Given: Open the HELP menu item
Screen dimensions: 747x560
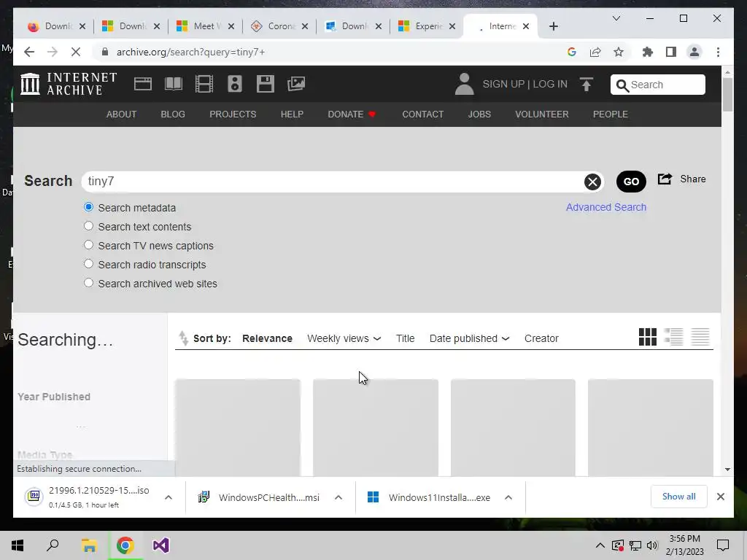Looking at the screenshot, I should (292, 114).
